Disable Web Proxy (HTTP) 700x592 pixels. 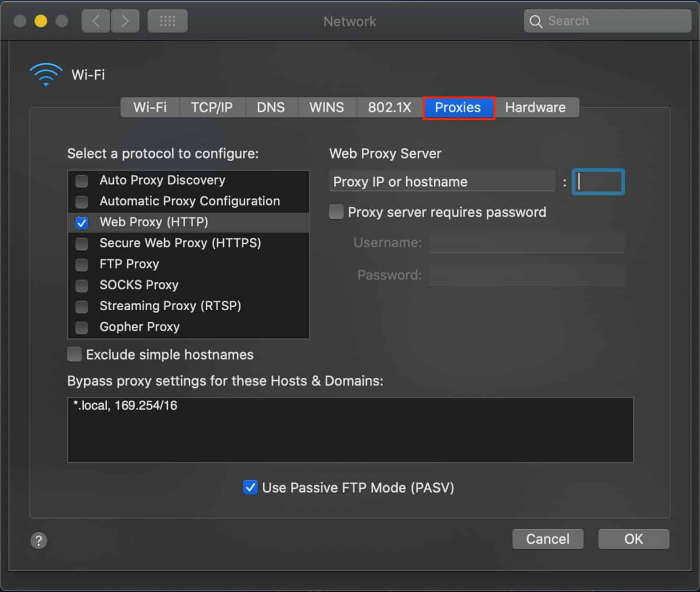coord(81,222)
